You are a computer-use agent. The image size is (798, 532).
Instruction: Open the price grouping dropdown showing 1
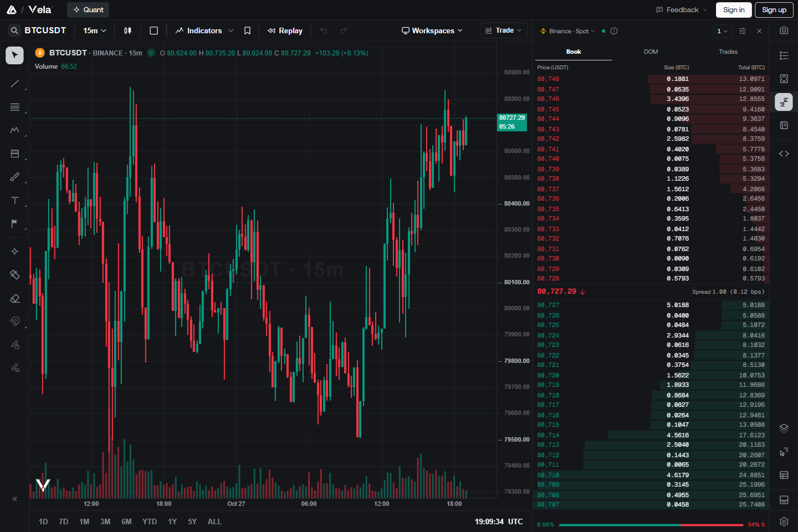(722, 31)
